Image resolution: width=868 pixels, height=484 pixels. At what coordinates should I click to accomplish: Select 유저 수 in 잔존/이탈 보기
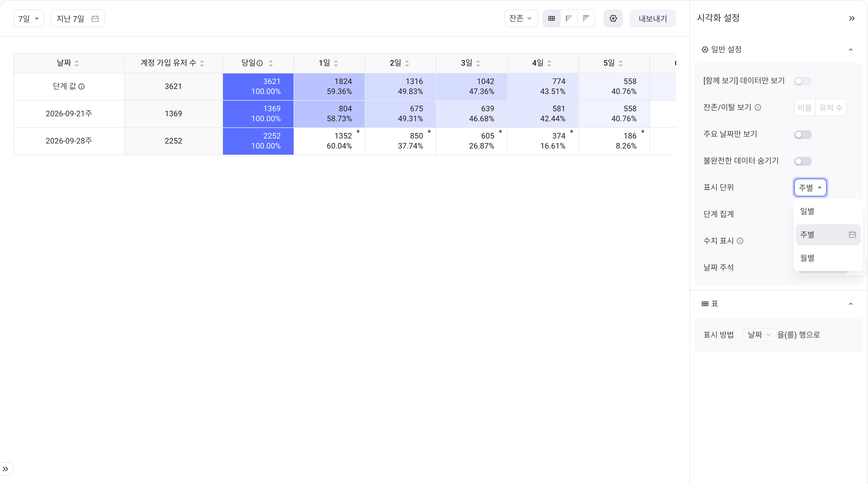click(830, 108)
